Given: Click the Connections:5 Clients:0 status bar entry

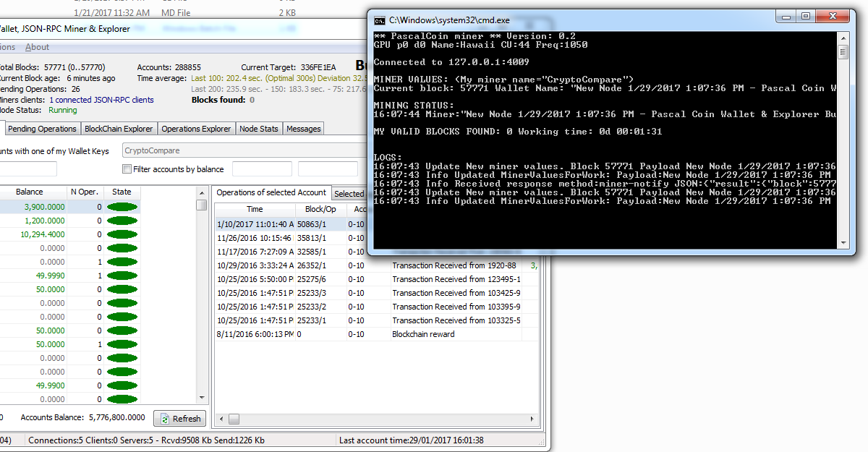Looking at the screenshot, I should [x=146, y=440].
